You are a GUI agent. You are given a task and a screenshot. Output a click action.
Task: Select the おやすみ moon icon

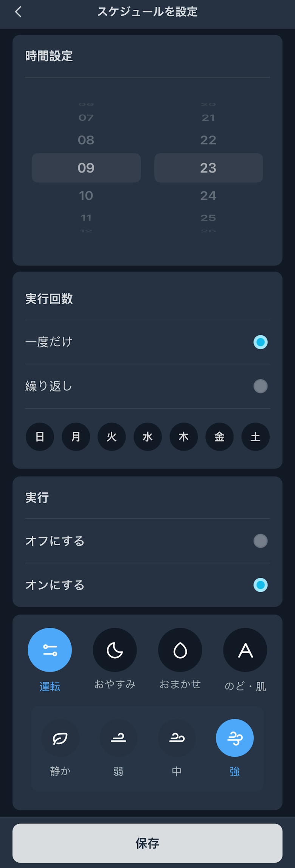[x=115, y=650]
